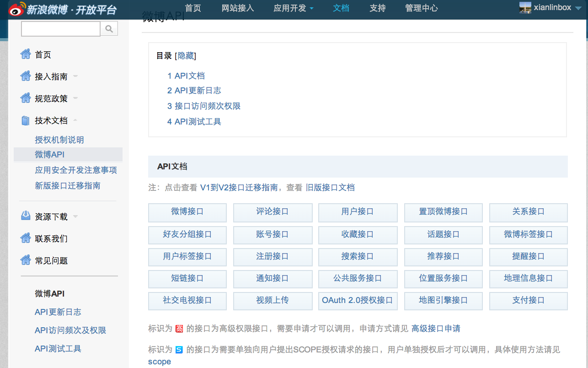Click the 好友分组接口 button
Image resolution: width=588 pixels, height=368 pixels.
(x=187, y=235)
